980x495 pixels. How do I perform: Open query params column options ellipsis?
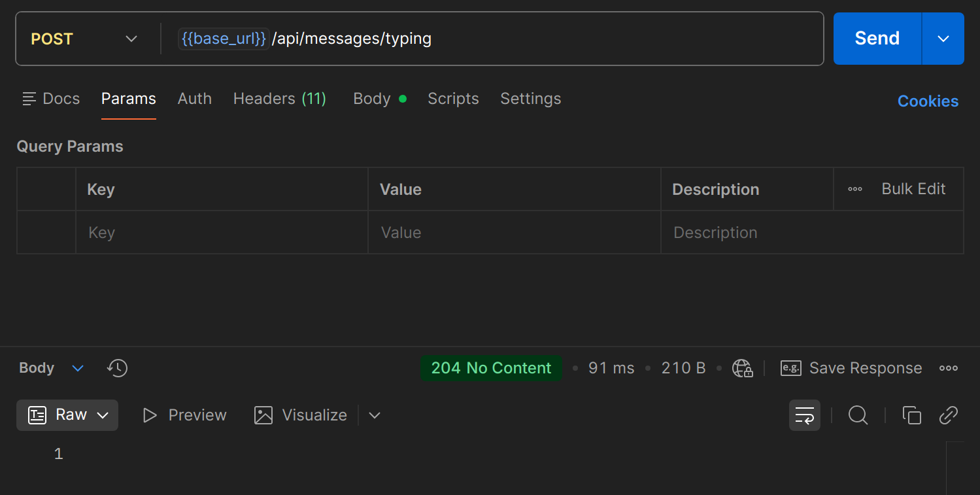click(855, 190)
